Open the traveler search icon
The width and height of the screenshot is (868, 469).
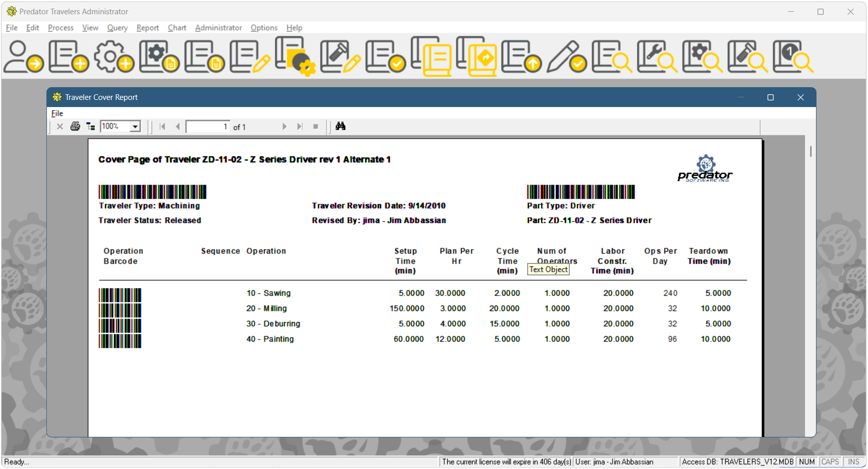click(x=611, y=57)
